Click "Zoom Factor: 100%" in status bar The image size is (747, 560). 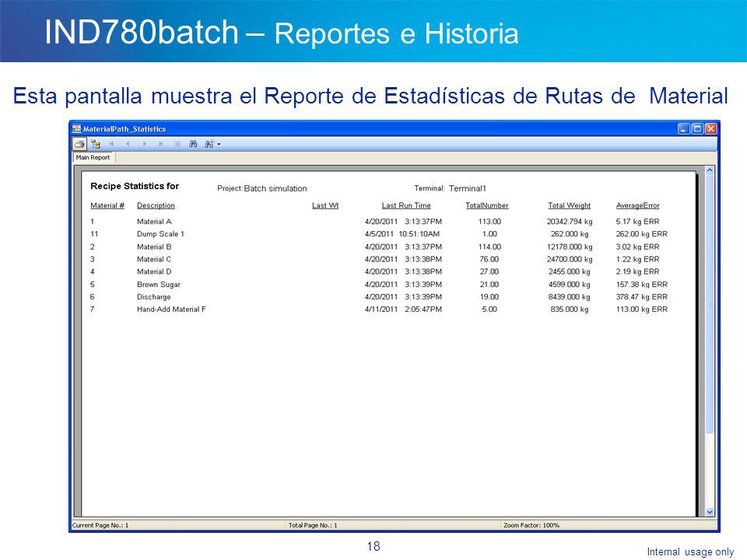(531, 525)
